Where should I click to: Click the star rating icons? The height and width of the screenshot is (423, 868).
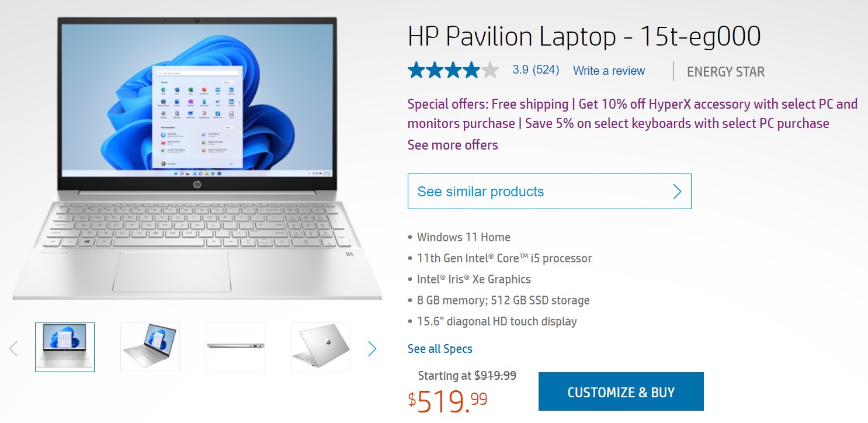click(453, 71)
